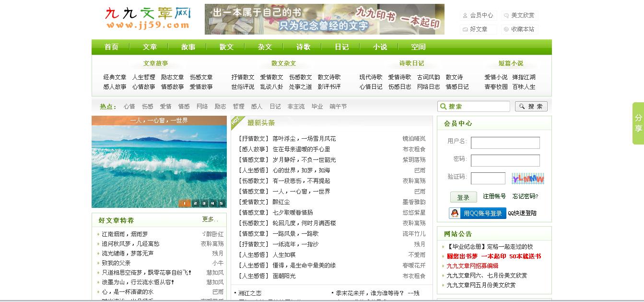Go to the 小说 navigation menu item

click(380, 47)
